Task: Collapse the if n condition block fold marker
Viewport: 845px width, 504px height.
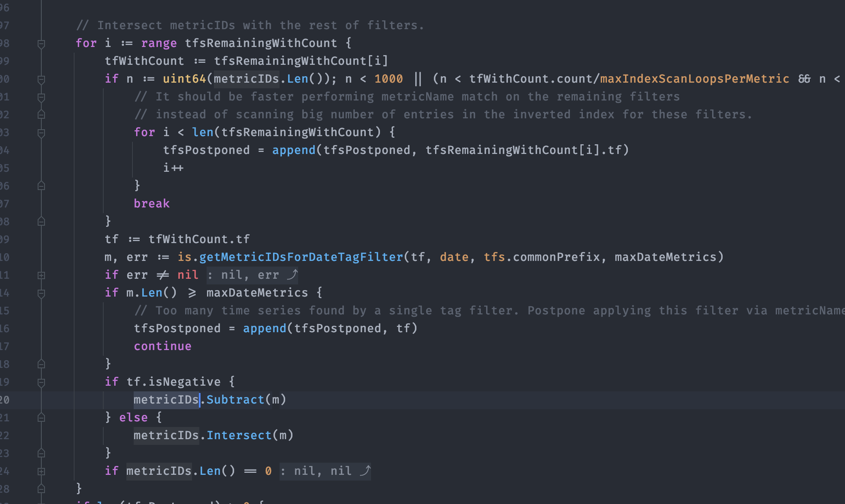Action: [41, 79]
